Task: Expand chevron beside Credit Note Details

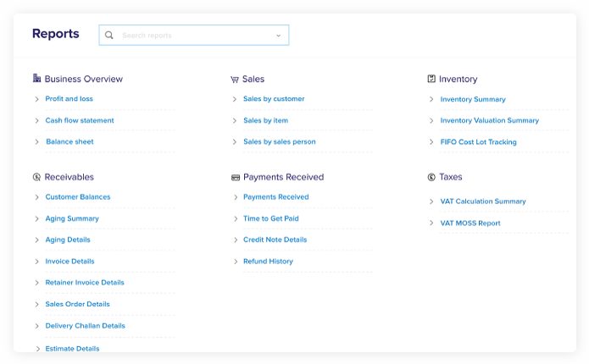Action: click(x=236, y=240)
